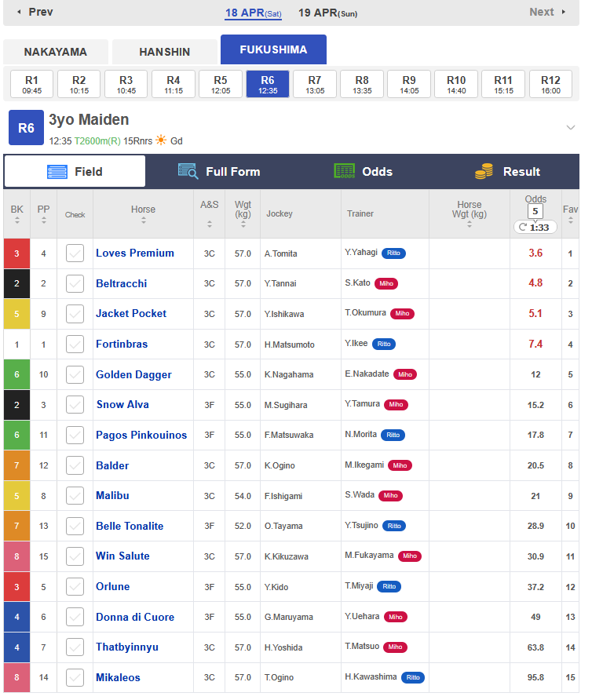The width and height of the screenshot is (592, 700).
Task: Click yellow bracket 5 cell for Jacket Pocket
Action: pos(17,314)
